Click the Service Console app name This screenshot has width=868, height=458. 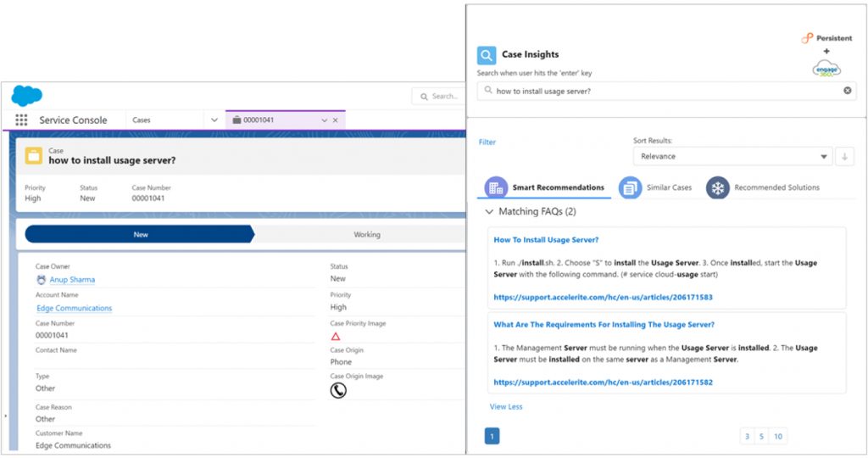coord(73,120)
